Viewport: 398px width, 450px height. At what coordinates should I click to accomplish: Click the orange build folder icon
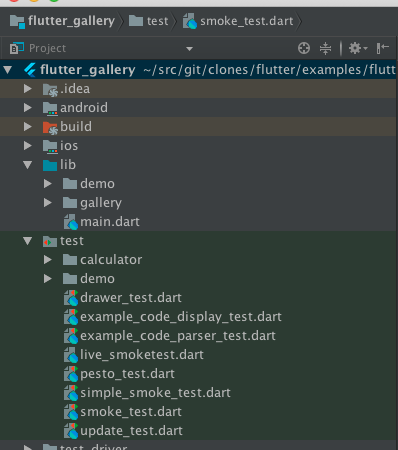click(50, 127)
